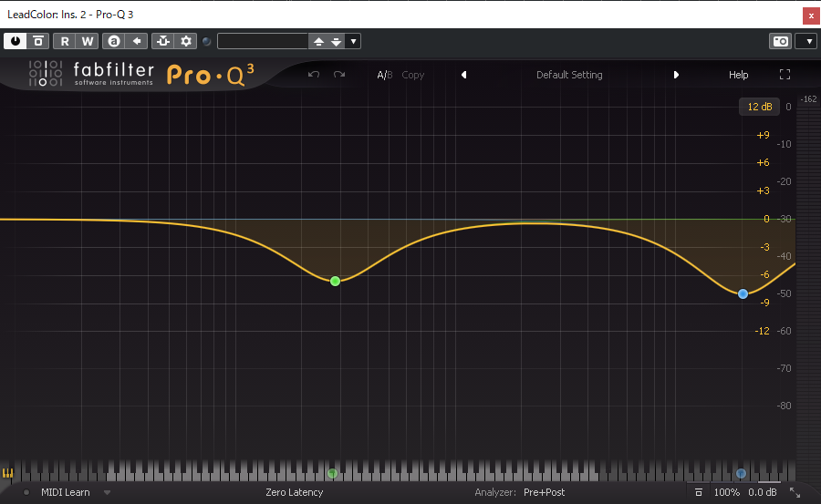Click the MIDI activity indicator dot
This screenshot has width=821, height=504.
pos(26,492)
